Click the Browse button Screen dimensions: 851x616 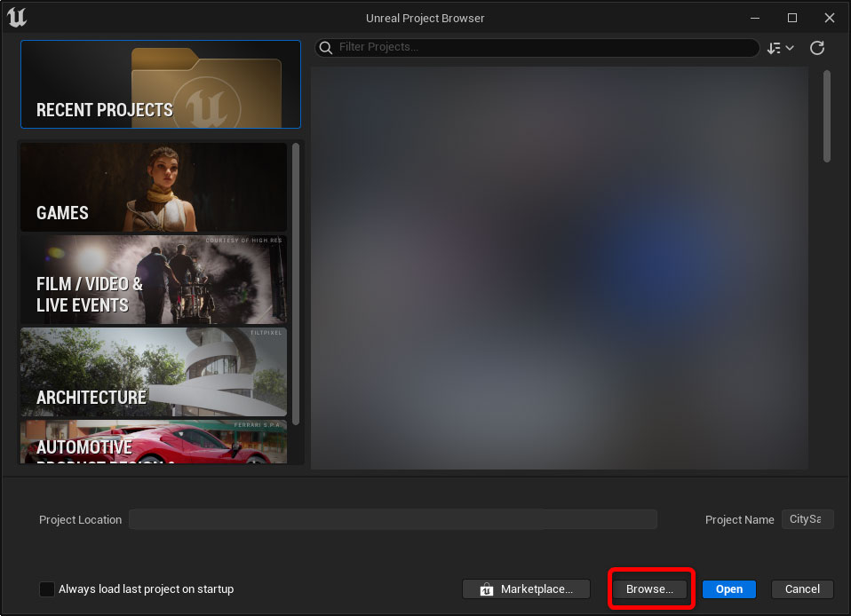[x=649, y=588]
